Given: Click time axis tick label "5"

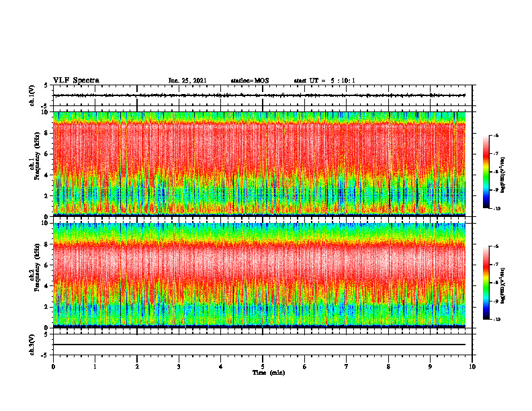Looking at the screenshot, I should (x=263, y=367).
